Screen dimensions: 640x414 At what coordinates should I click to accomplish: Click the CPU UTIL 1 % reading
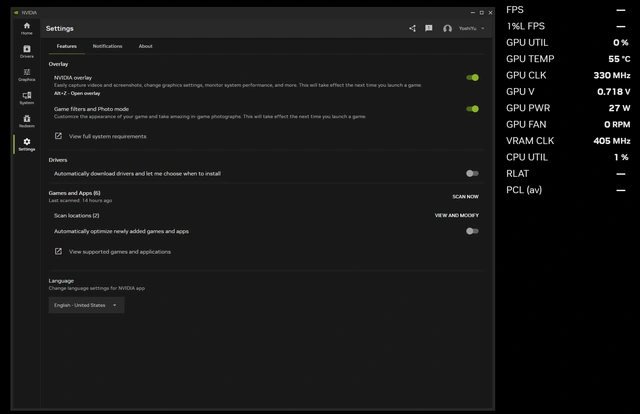[x=568, y=157]
